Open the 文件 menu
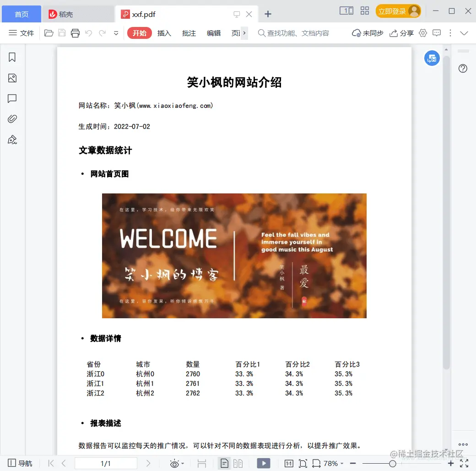This screenshot has height=471, width=476. tap(21, 33)
